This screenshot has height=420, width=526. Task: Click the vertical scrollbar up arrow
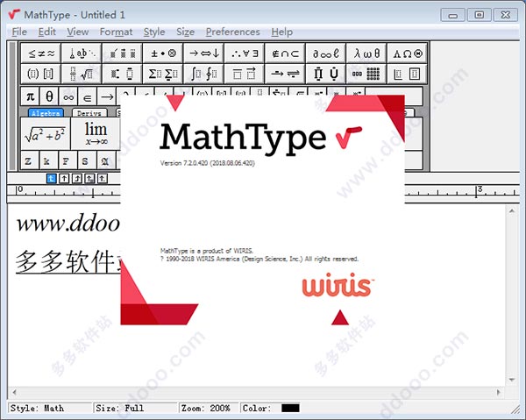click(x=512, y=210)
